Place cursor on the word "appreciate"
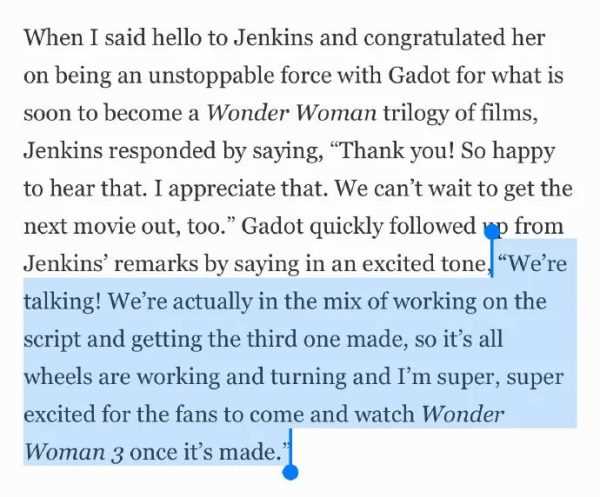Screen dimensions: 600x497 pyautogui.click(x=222, y=189)
